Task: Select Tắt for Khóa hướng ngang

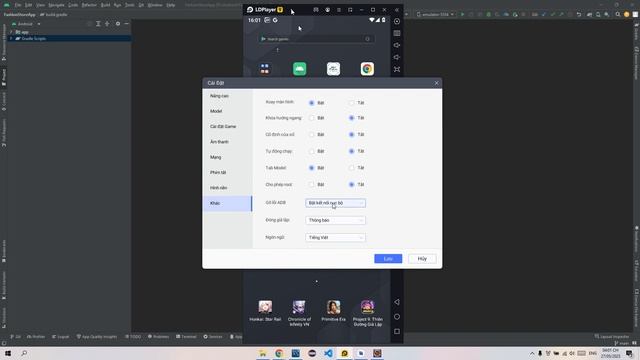Action: tap(351, 118)
